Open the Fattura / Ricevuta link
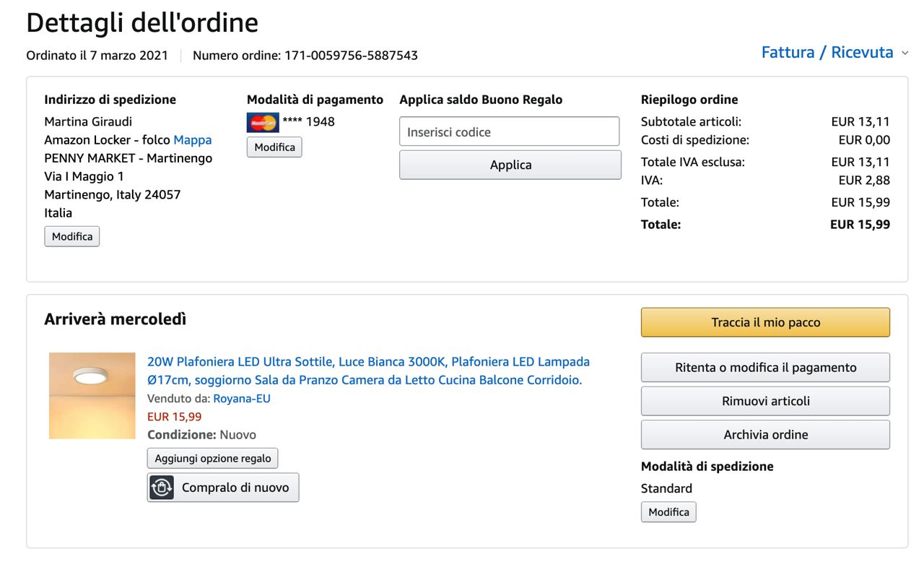Viewport: 924px width, 562px height. pyautogui.click(x=827, y=52)
